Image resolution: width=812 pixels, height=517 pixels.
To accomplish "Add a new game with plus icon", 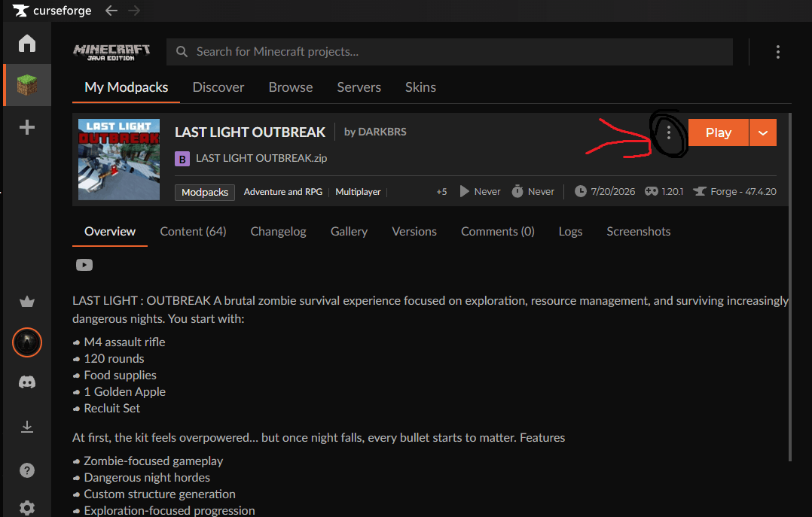I will 27,127.
